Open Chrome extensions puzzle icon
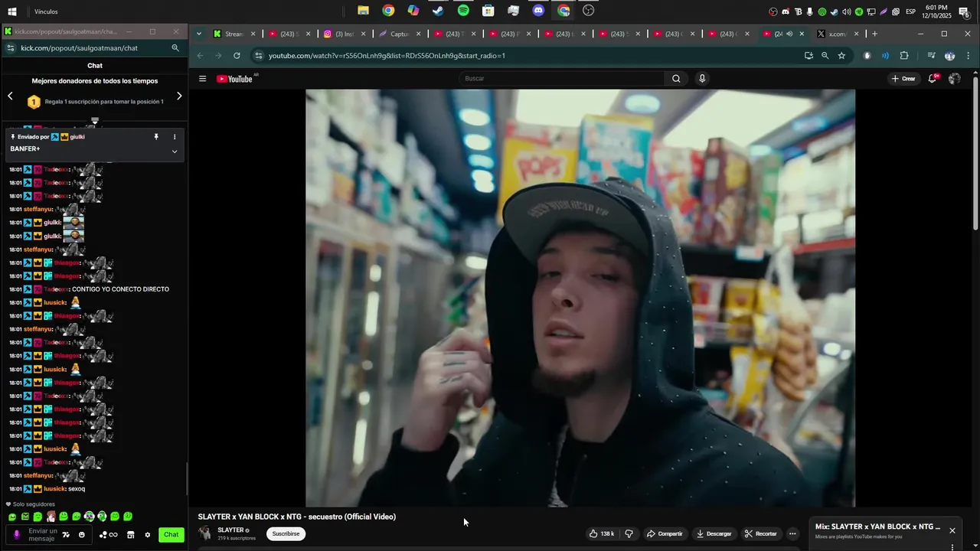 (x=904, y=55)
